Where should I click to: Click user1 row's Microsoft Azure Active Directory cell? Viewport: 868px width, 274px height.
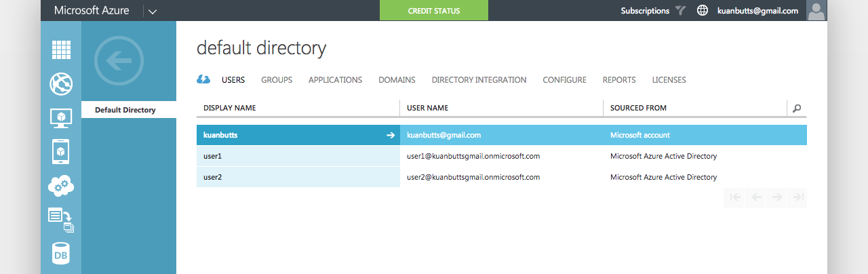(x=705, y=156)
